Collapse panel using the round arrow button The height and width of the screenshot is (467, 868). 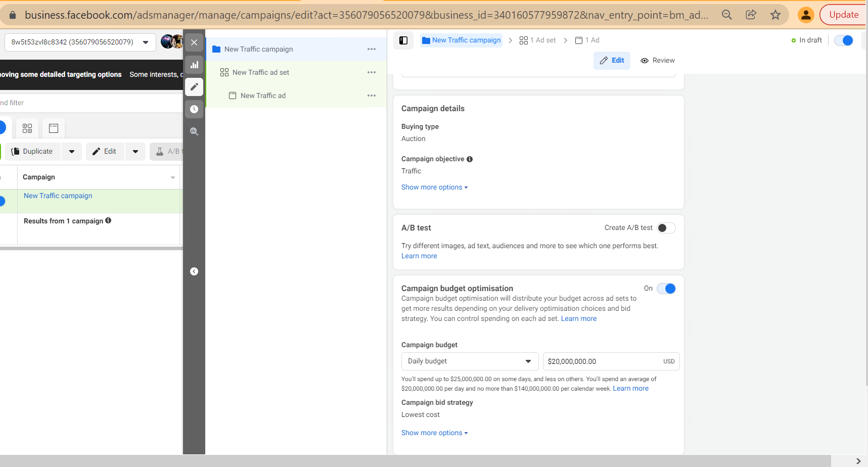point(194,271)
